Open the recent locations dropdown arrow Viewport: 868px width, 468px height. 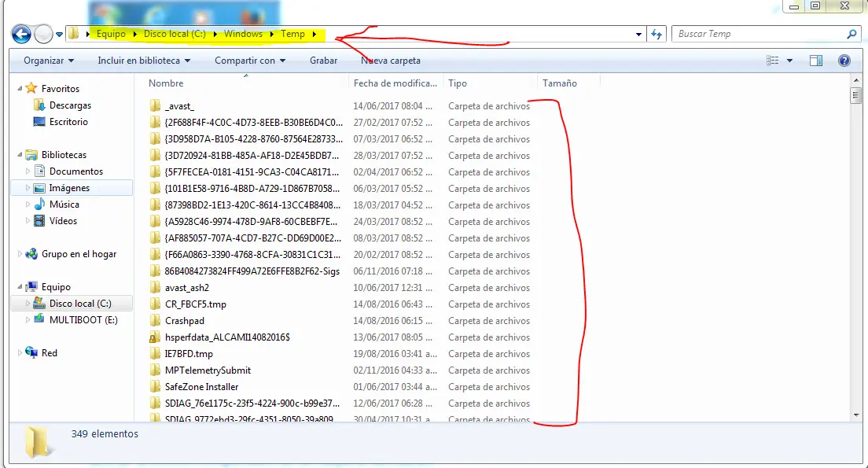pyautogui.click(x=59, y=35)
